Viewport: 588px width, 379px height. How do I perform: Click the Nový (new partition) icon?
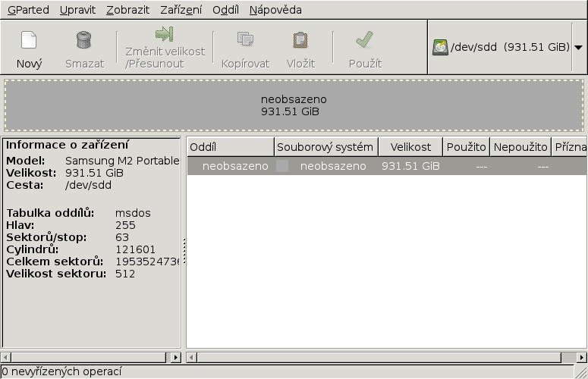click(29, 40)
